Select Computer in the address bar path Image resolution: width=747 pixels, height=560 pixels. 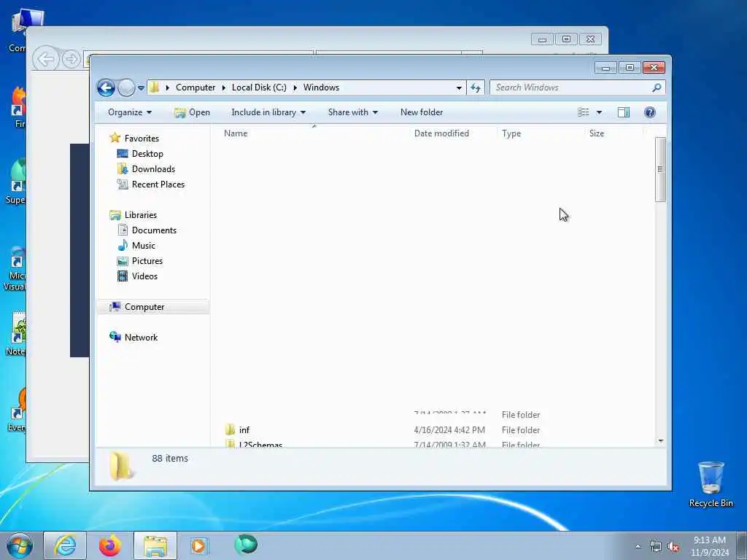click(x=196, y=87)
